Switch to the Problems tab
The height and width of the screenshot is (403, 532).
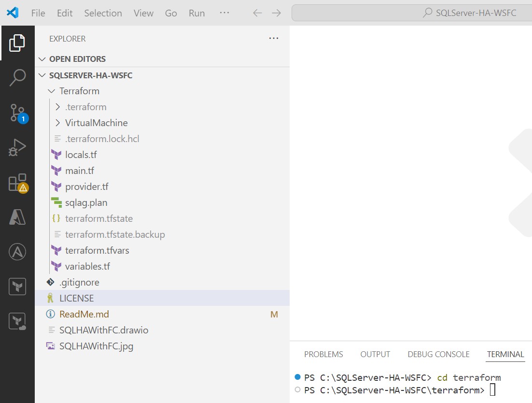coord(323,354)
